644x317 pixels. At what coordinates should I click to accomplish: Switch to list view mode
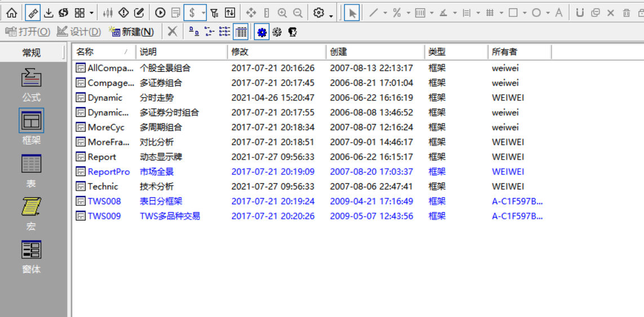tap(225, 32)
